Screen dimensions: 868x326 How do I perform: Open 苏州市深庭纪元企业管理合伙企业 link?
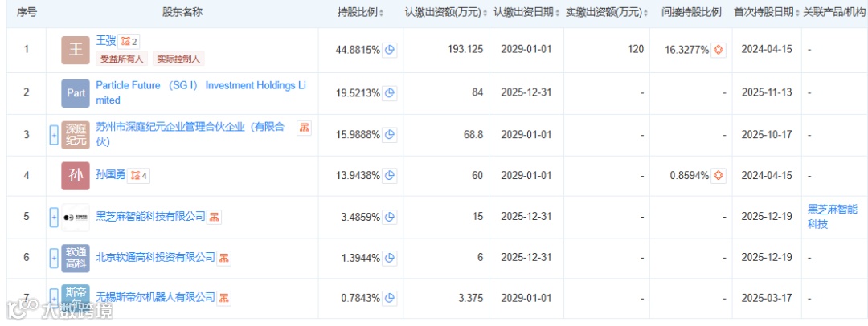point(191,135)
